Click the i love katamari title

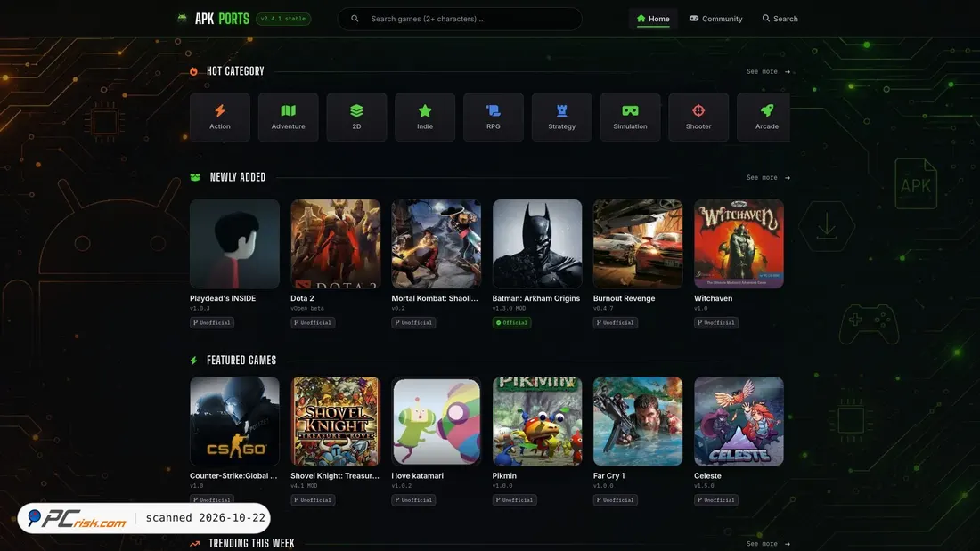418,476
